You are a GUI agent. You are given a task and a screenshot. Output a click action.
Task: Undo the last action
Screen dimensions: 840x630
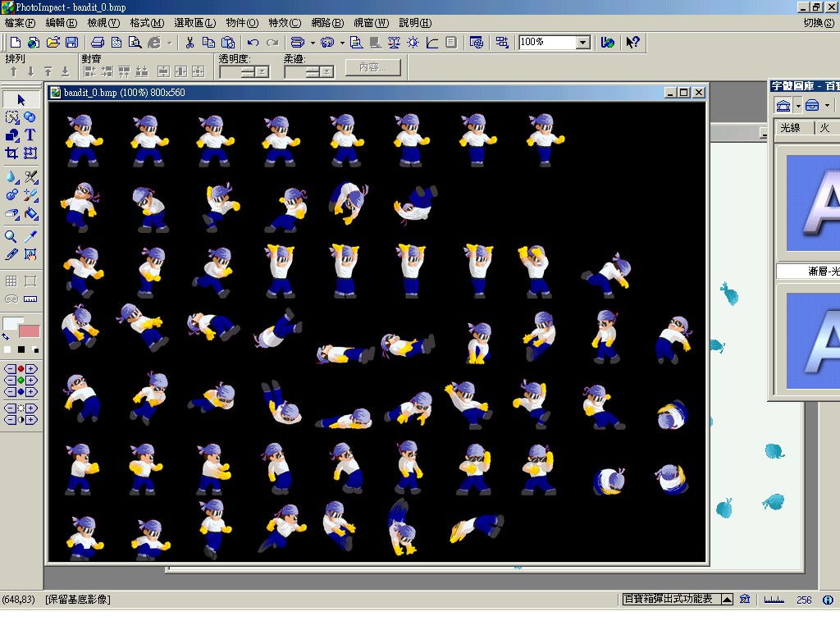click(253, 43)
